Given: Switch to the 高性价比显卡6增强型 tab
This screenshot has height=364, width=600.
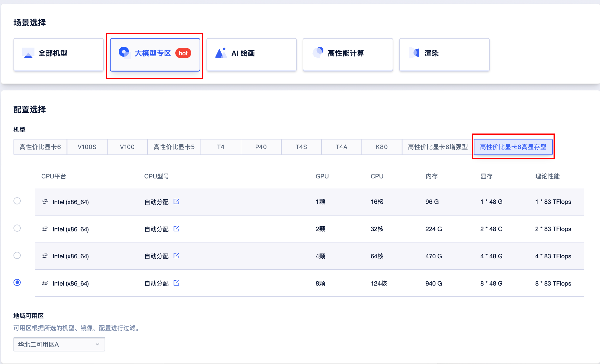Looking at the screenshot, I should [x=438, y=147].
